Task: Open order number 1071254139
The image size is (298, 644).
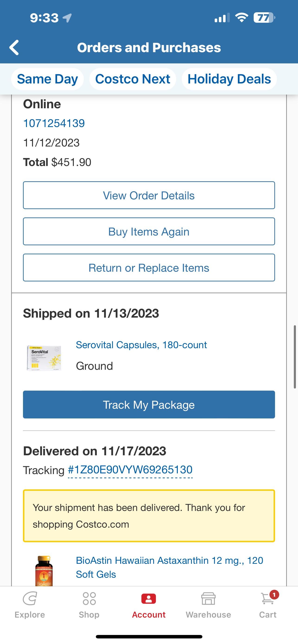Action: (x=54, y=123)
